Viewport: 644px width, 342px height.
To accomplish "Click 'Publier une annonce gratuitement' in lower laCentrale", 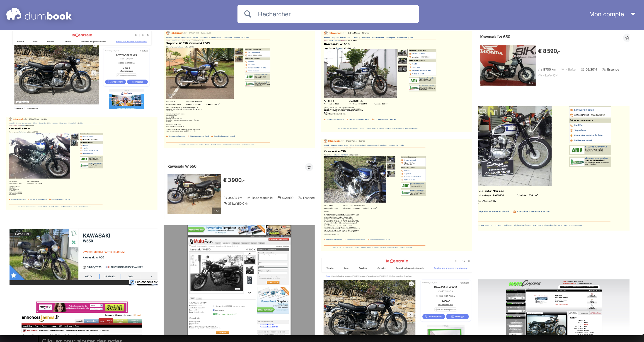I will (450, 268).
